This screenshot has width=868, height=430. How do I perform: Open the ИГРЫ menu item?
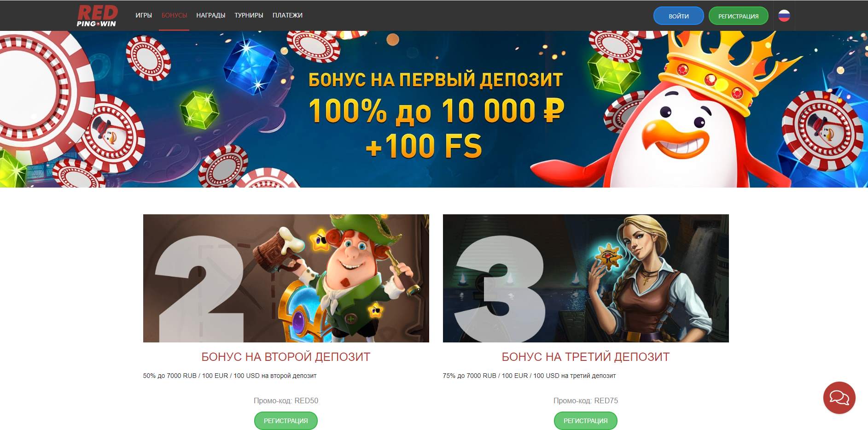(144, 15)
